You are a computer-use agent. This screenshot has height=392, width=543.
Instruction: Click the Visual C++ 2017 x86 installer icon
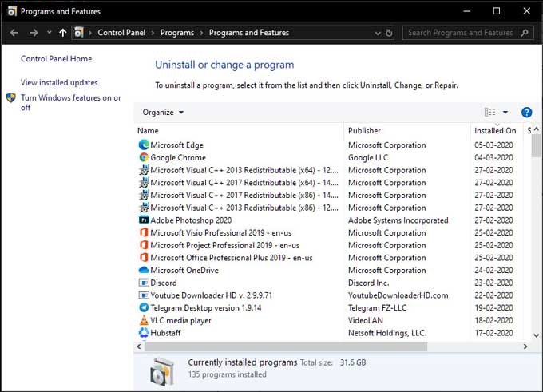(x=144, y=195)
